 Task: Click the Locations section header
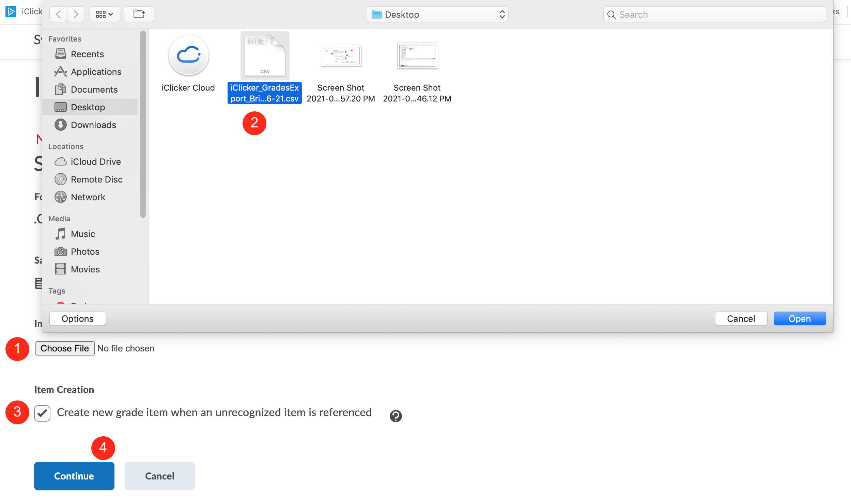tap(66, 146)
